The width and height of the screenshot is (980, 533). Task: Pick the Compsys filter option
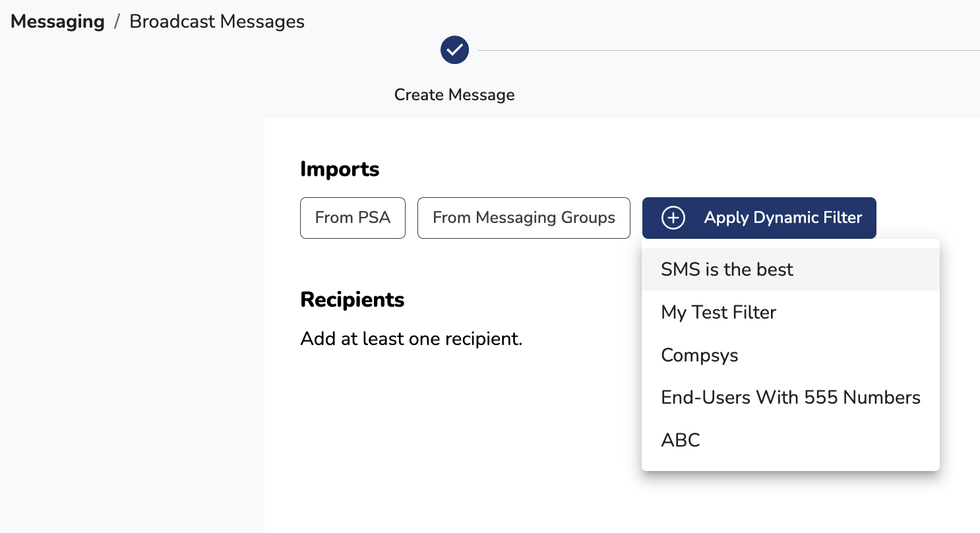(x=699, y=355)
